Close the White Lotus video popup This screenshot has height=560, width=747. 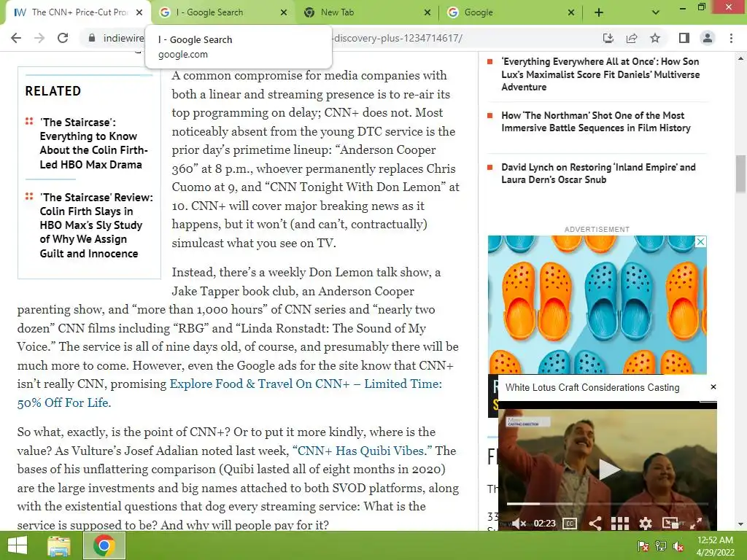[713, 386]
